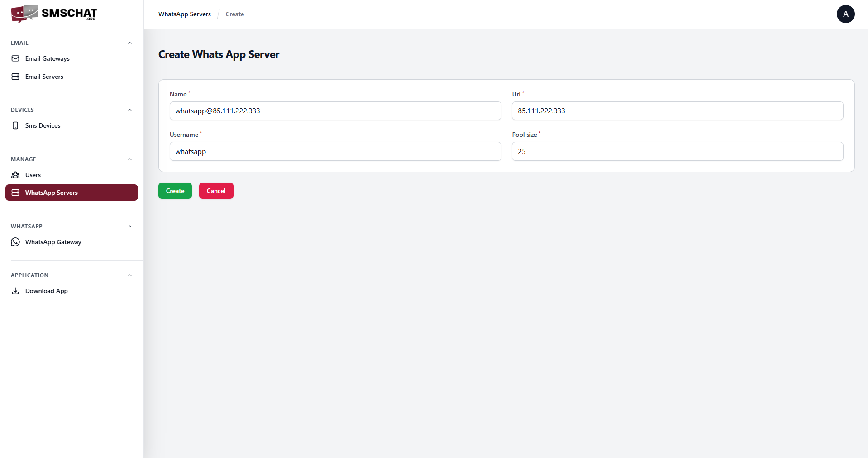Open Email Gateways page
Image resolution: width=868 pixels, height=458 pixels.
[72, 58]
